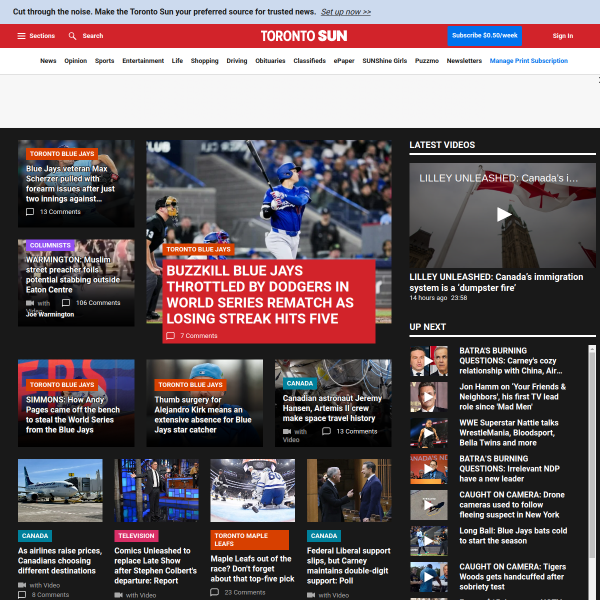Screen dimensions: 600x600
Task: Open comments icon under airlines prices article
Action: click(x=22, y=595)
